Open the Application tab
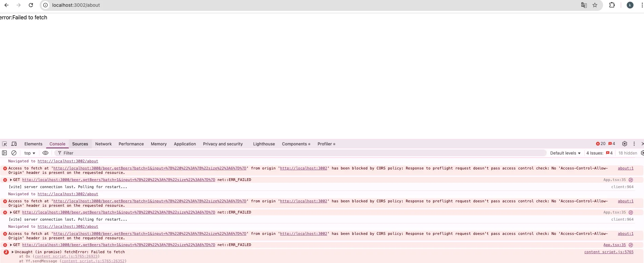 point(185,144)
